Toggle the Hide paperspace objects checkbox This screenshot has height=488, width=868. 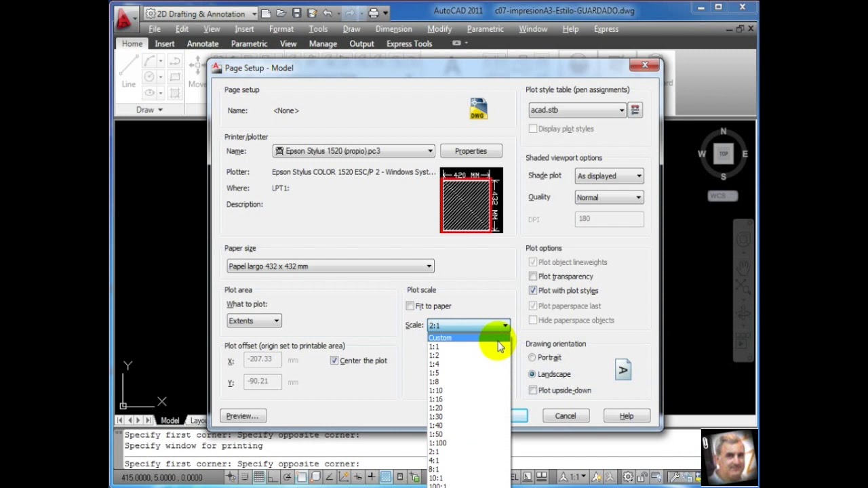point(532,321)
